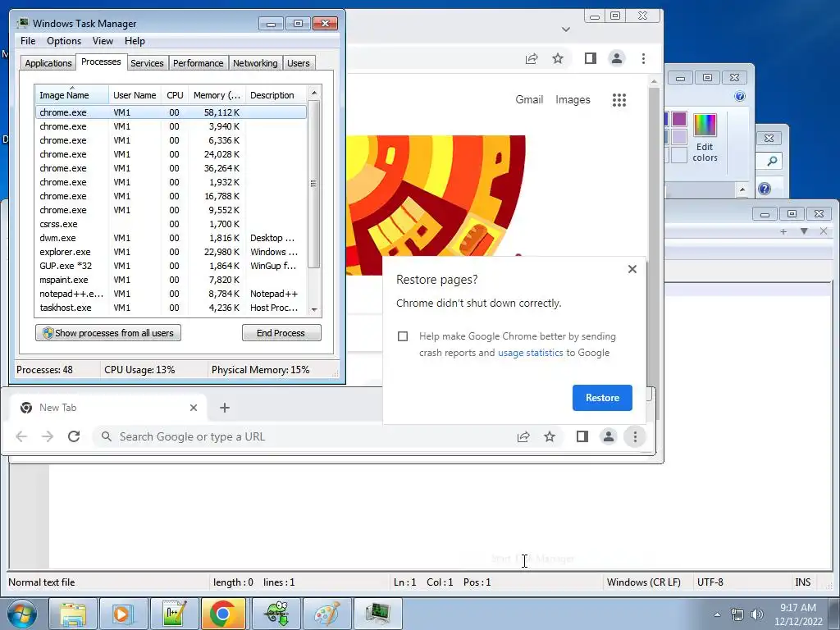Open Edit colors in Paint

click(705, 138)
